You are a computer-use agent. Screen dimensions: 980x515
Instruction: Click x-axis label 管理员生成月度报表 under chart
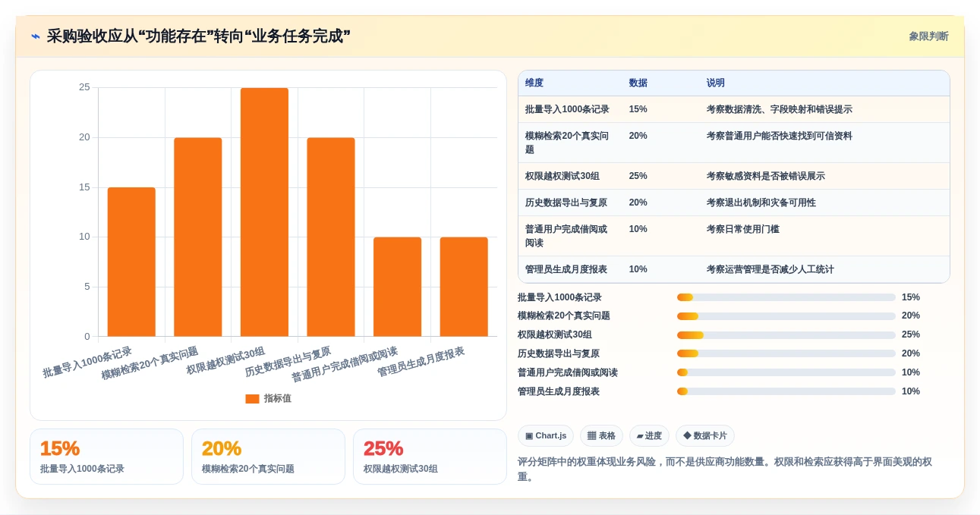pos(421,363)
